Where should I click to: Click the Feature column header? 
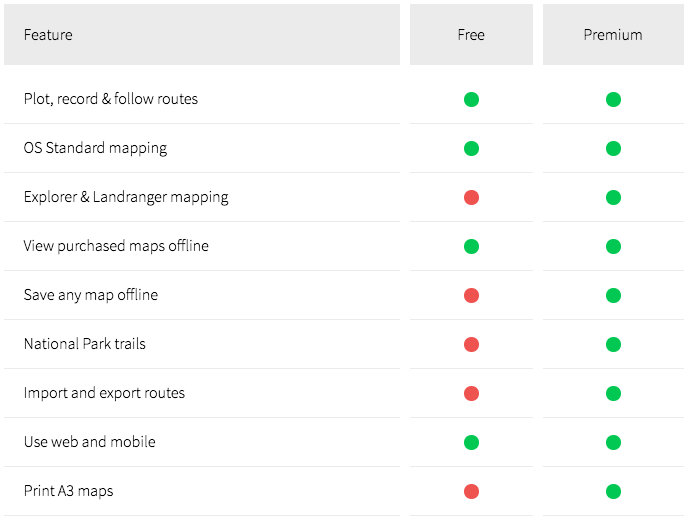[48, 35]
